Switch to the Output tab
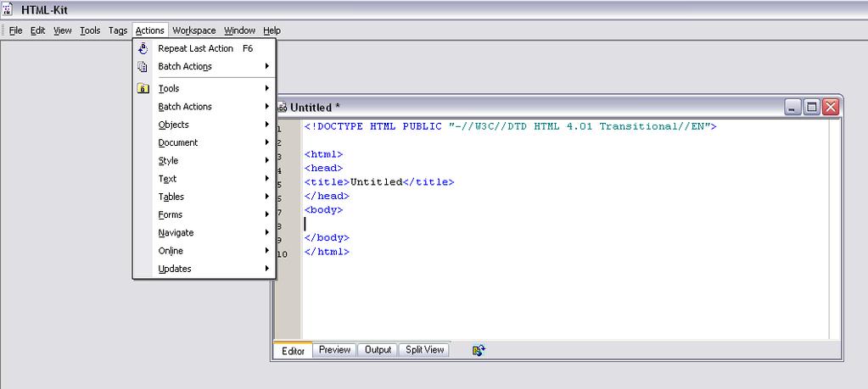The width and height of the screenshot is (868, 389). coord(378,350)
